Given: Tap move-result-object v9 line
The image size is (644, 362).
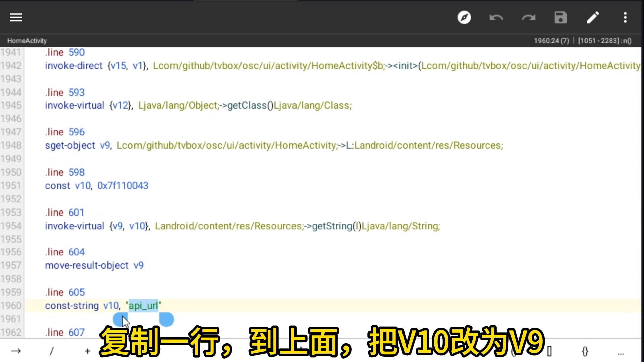Looking at the screenshot, I should pos(94,265).
